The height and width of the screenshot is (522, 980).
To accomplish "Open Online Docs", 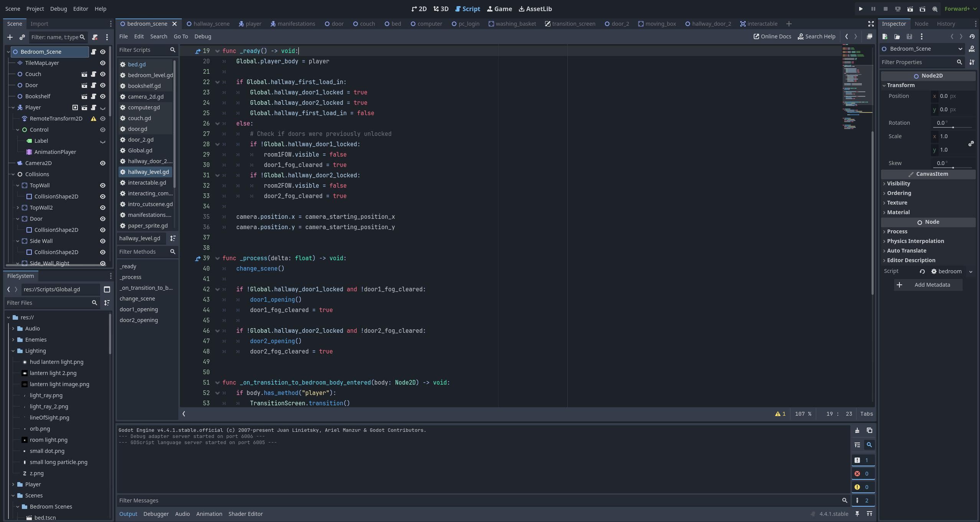I will [772, 36].
